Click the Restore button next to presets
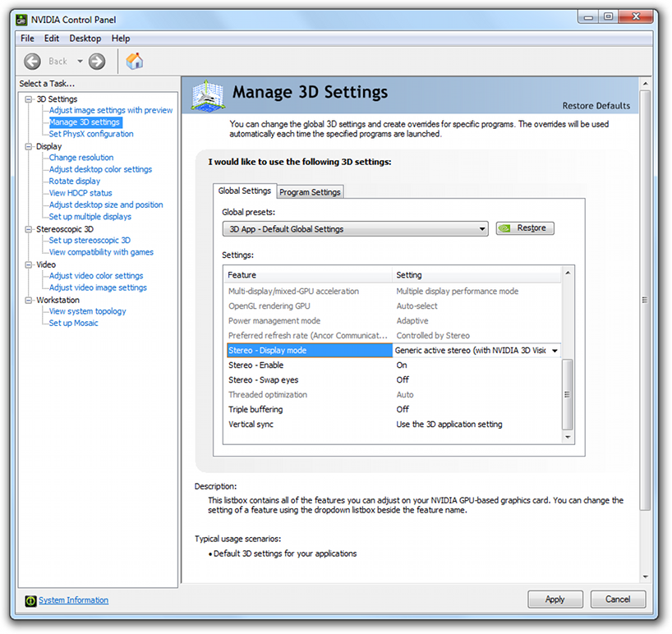The width and height of the screenshot is (672, 634). pos(525,228)
